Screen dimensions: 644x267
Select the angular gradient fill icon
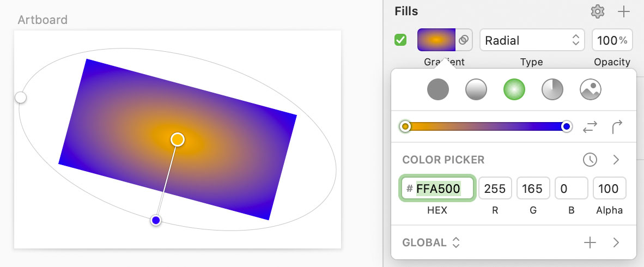(552, 89)
